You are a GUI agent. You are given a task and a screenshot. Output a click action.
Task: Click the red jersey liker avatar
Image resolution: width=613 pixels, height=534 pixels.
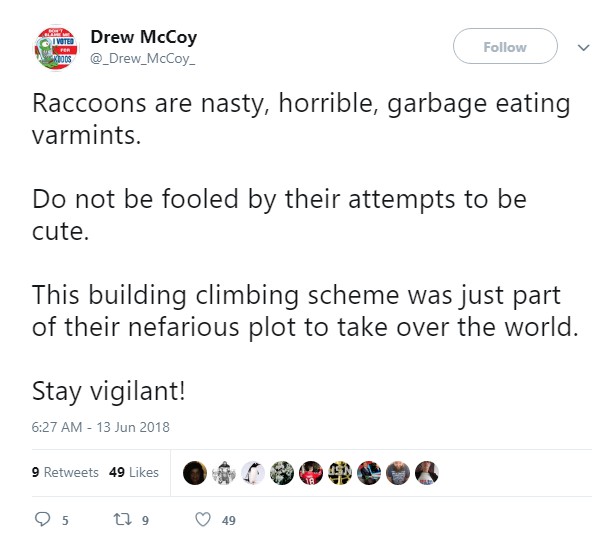pos(312,472)
